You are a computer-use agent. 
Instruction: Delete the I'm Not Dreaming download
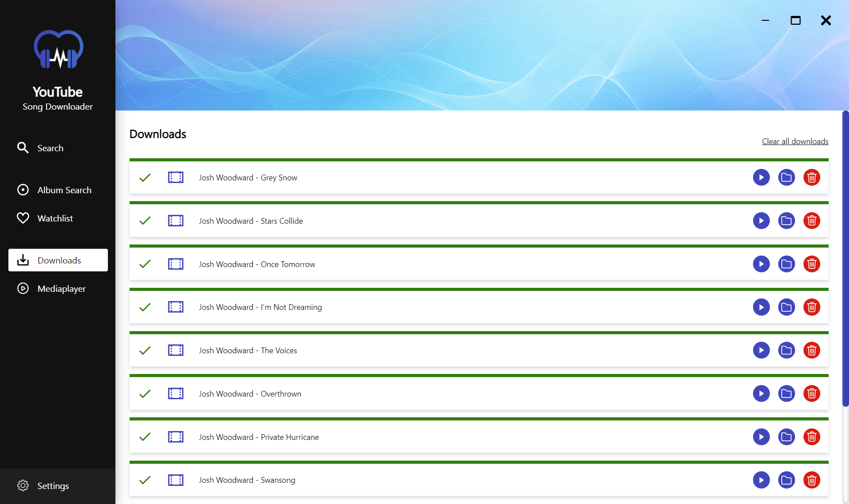pyautogui.click(x=811, y=307)
